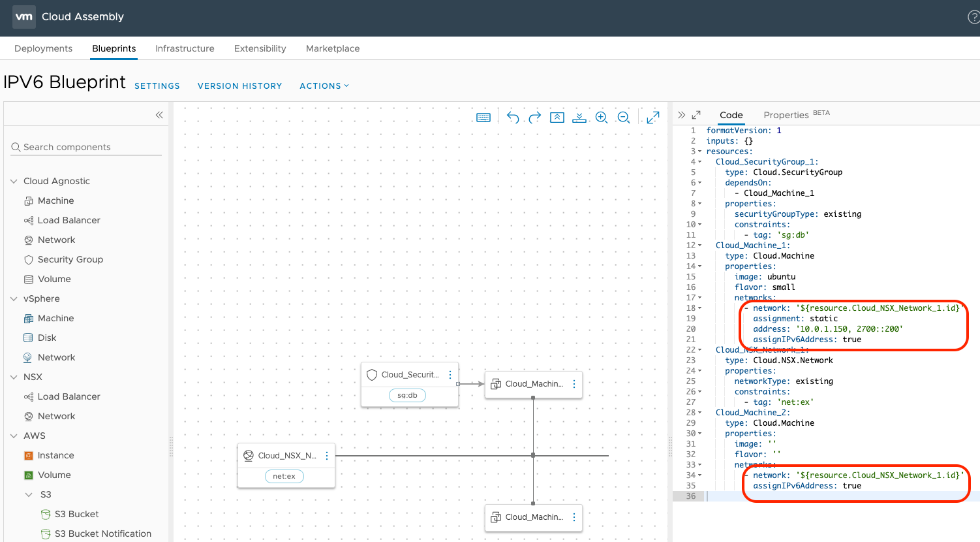
Task: Open the Cloud_NSX_N... node options menu
Action: coord(327,456)
